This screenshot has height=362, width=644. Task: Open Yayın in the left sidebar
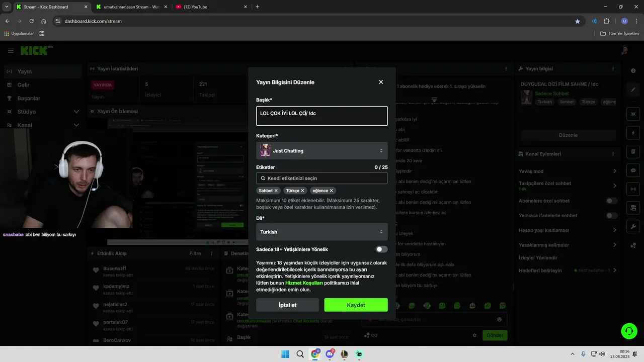pos(43,71)
